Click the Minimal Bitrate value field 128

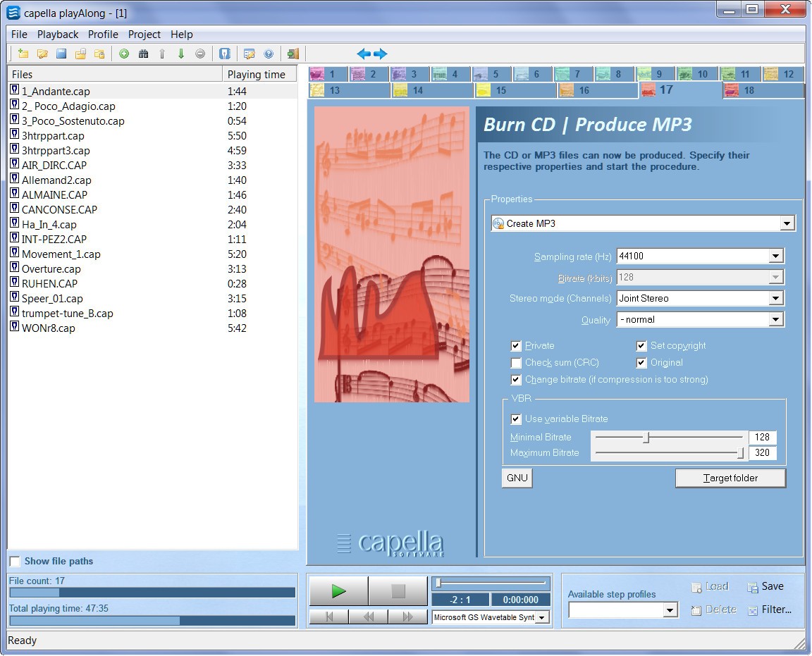[x=762, y=437]
